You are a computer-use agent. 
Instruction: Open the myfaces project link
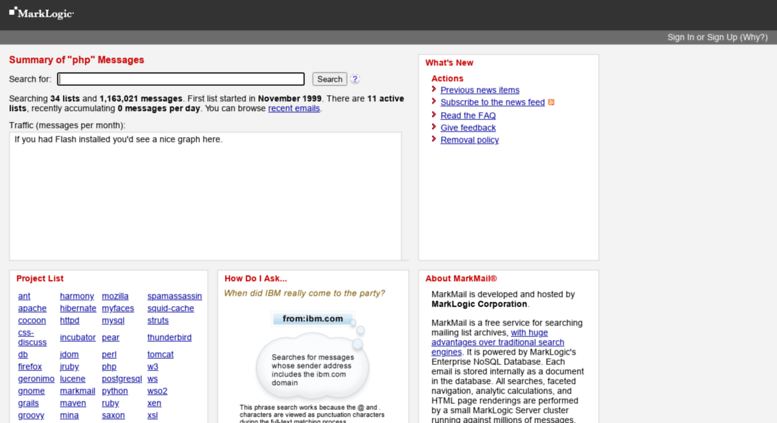pyautogui.click(x=118, y=308)
